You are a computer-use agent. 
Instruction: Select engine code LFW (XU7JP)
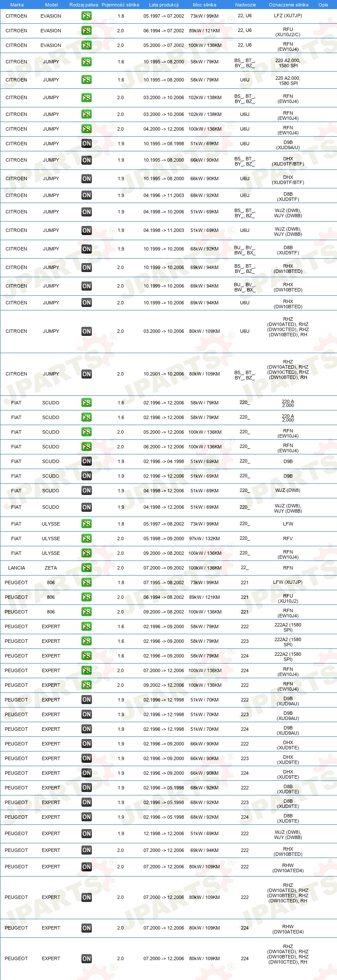[288, 582]
